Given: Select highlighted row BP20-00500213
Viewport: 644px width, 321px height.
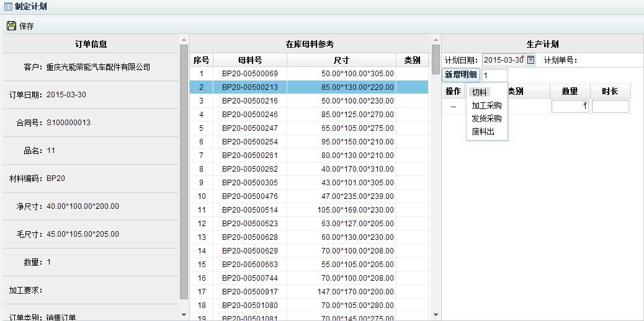Looking at the screenshot, I should pos(309,87).
